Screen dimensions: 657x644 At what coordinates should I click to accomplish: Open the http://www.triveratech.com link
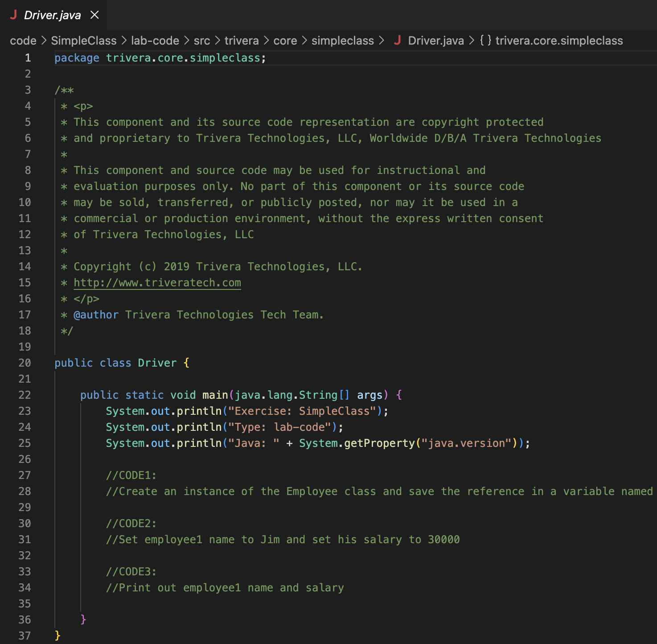point(157,283)
